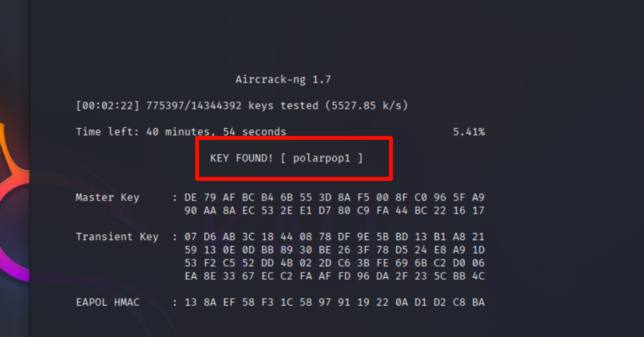Click the desktop wallpaper left of the terminal

pos(14,195)
